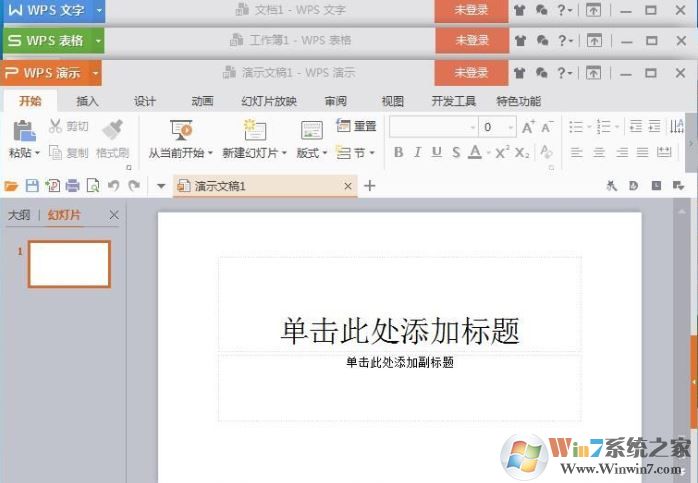Open the 审阅 tab
The height and width of the screenshot is (483, 698).
(335, 101)
